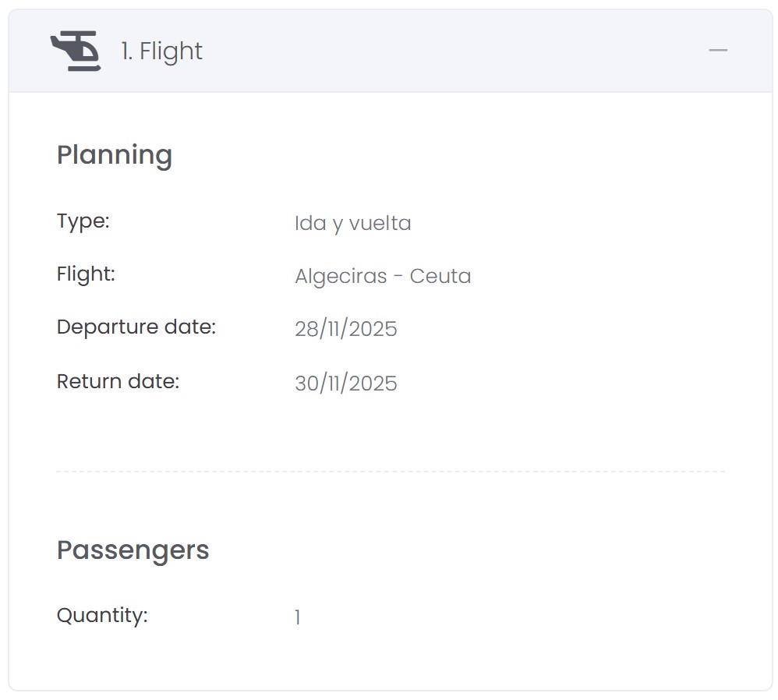
Task: Click the "Flight:" label under Planning
Action: 86,274
